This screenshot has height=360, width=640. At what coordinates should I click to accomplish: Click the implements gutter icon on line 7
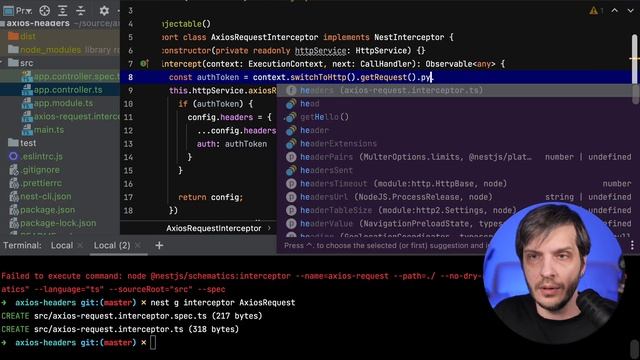[144, 64]
